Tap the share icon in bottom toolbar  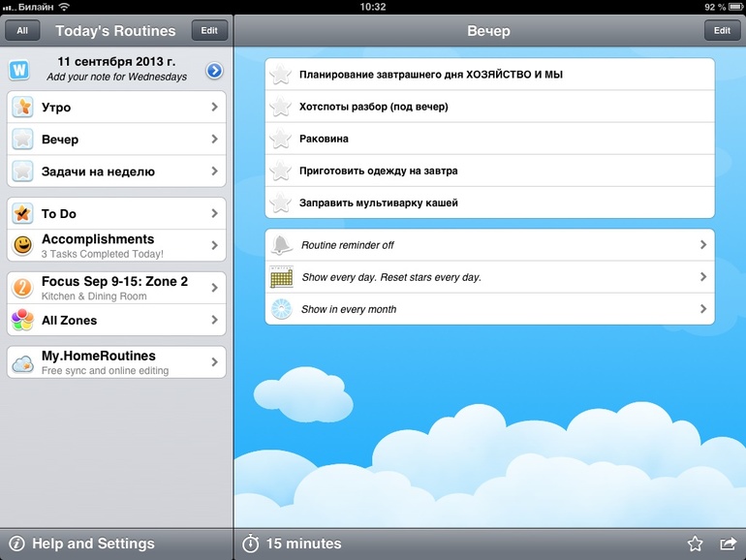click(728, 544)
